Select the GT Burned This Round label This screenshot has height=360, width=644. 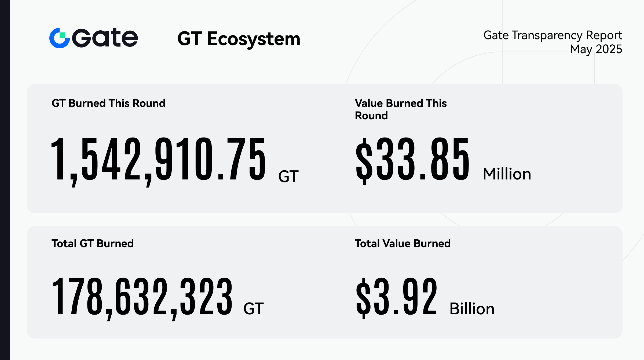coord(108,103)
